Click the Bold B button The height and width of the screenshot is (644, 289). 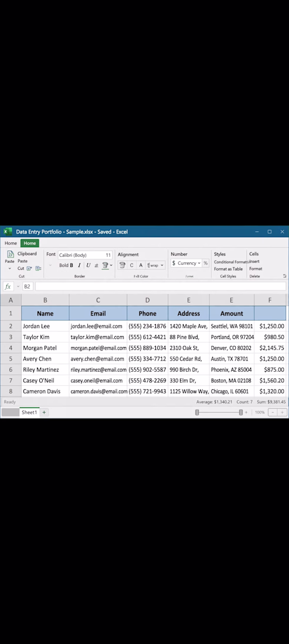[x=71, y=265]
